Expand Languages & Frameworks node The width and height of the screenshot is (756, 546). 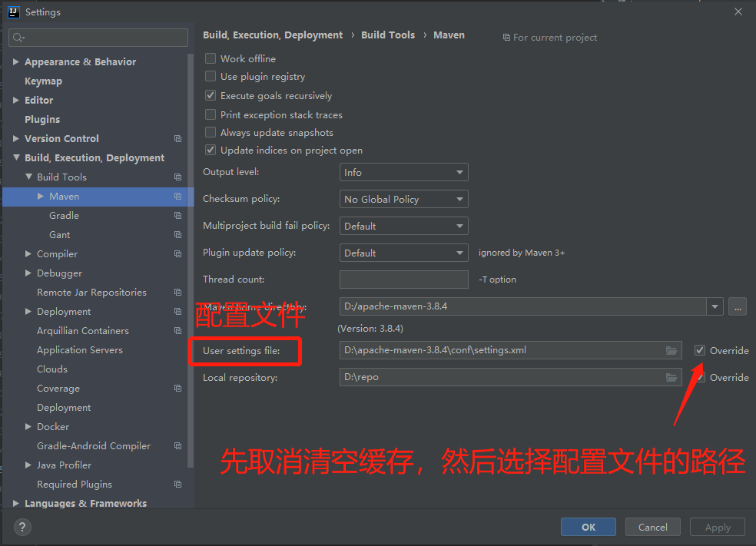[x=16, y=503]
